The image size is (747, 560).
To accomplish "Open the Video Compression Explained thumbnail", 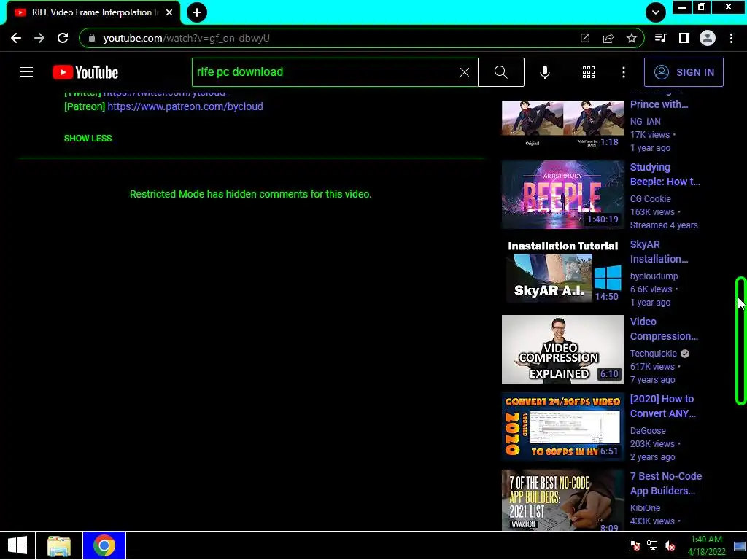I will click(x=563, y=349).
